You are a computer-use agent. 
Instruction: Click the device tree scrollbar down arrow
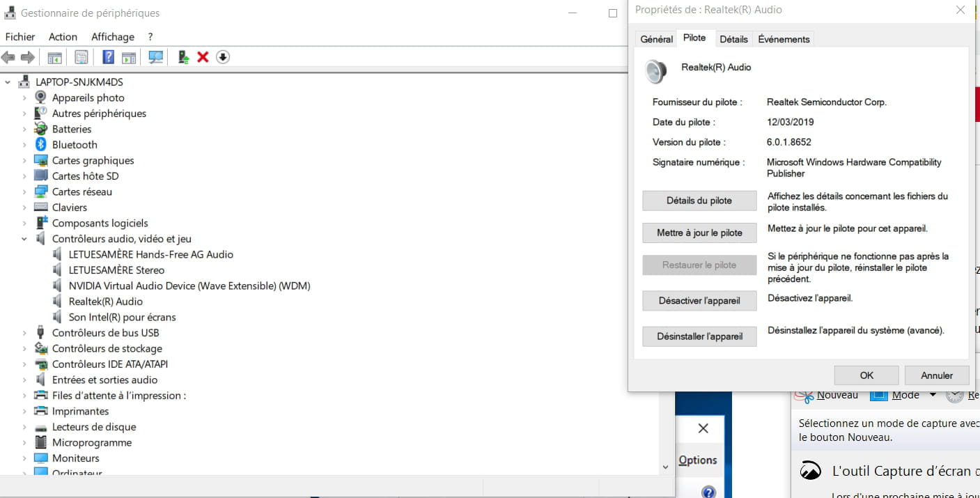click(665, 467)
